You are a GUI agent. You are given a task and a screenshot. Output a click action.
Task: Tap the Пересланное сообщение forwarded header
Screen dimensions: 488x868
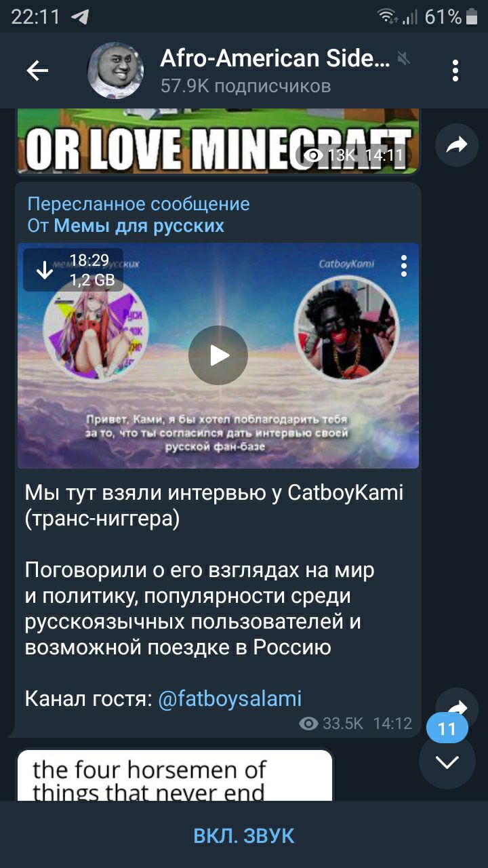(x=138, y=204)
